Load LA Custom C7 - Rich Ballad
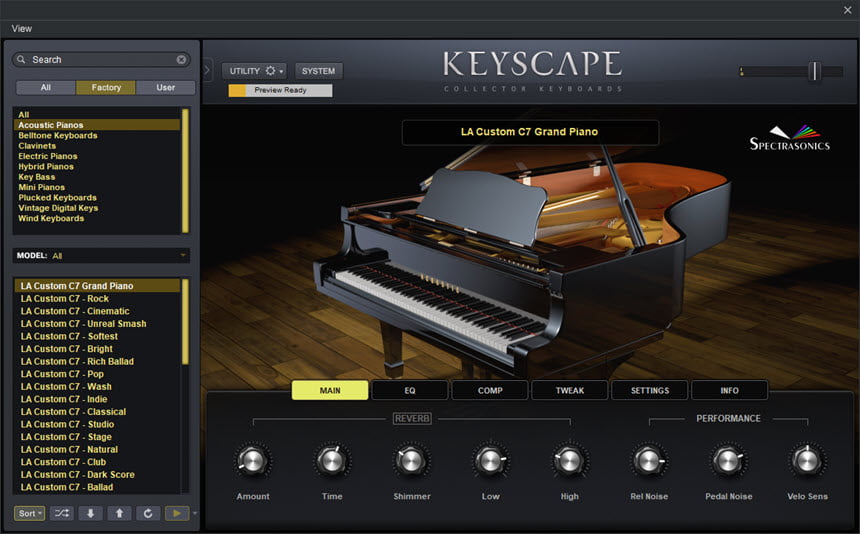 (97, 362)
